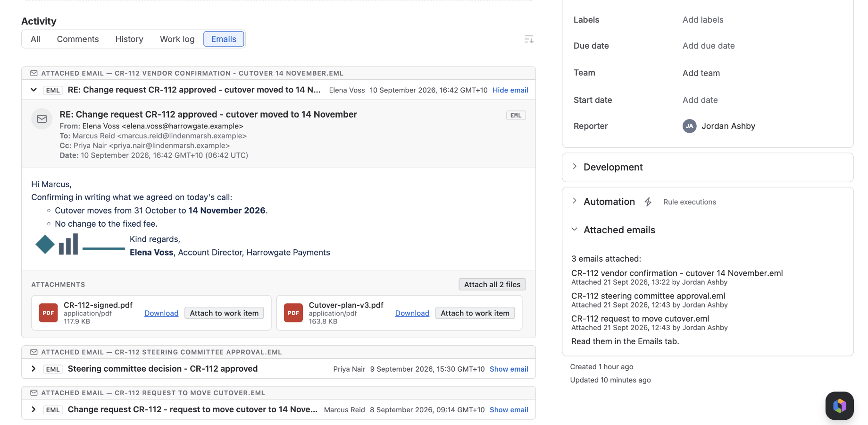Show email for Steering committee decision
The width and height of the screenshot is (868, 425).
(509, 369)
